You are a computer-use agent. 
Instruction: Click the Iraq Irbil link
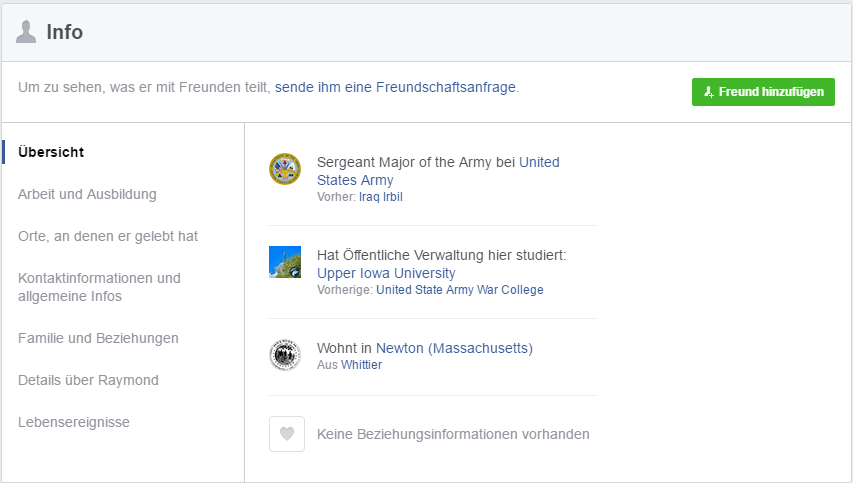point(381,197)
